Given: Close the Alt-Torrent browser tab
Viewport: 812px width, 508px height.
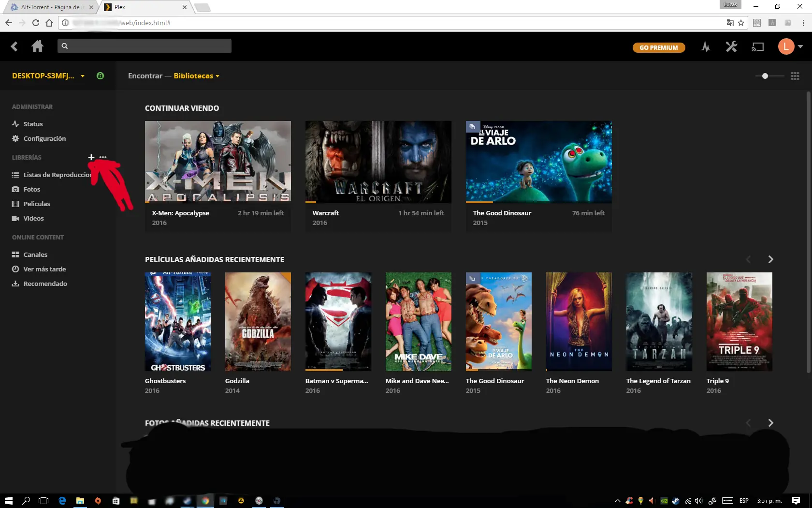Looking at the screenshot, I should tap(91, 7).
